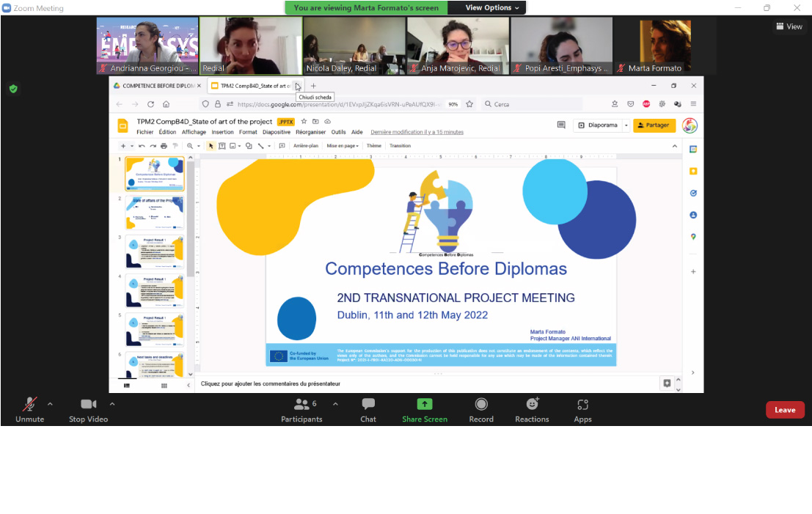Select Anja Marojevic's video thumbnail
Viewport: 812px width, 514px height.
point(458,45)
